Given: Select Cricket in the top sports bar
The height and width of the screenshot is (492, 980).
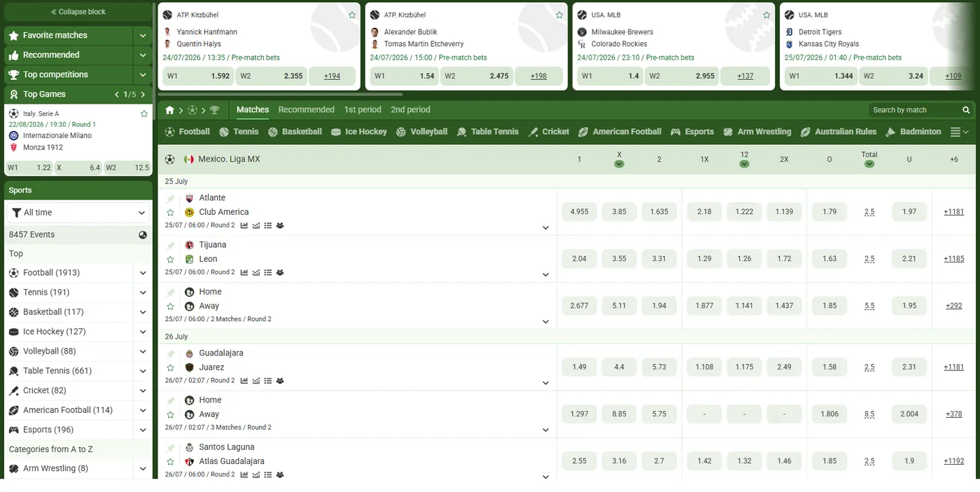Looking at the screenshot, I should 549,132.
